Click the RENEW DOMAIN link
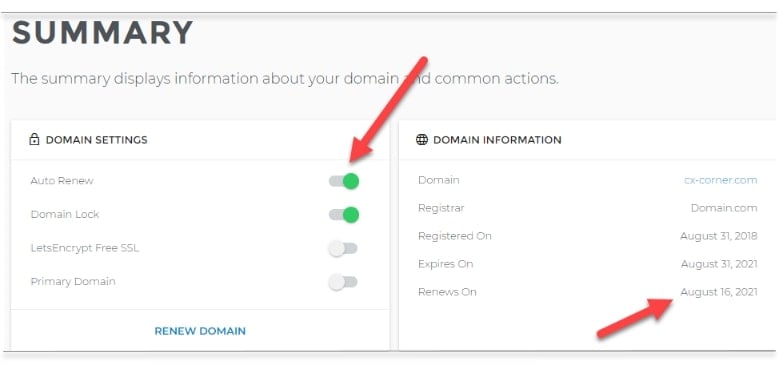778x365 pixels. click(x=200, y=331)
